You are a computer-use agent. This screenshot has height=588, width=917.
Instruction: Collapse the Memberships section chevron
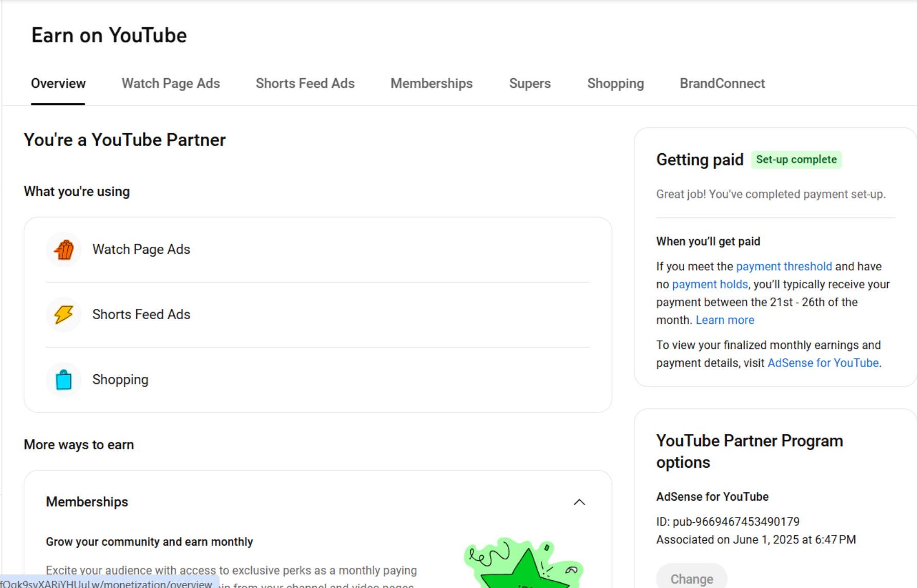coord(579,502)
